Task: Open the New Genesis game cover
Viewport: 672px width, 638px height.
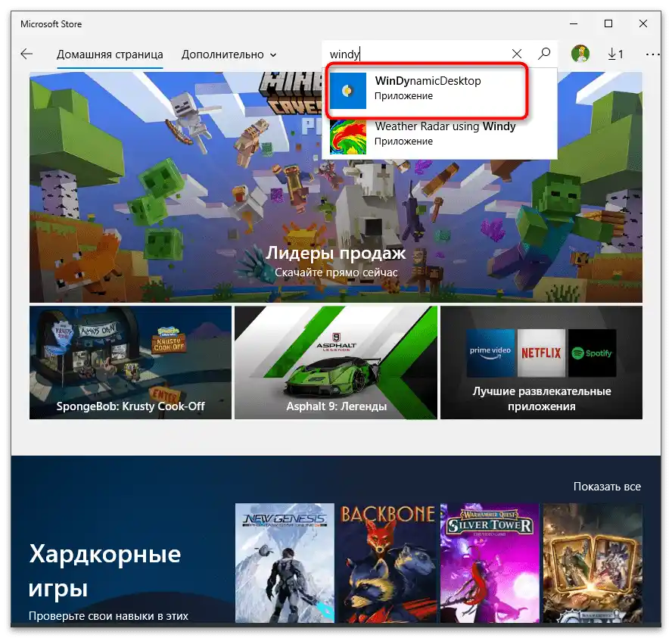Action: (x=285, y=562)
